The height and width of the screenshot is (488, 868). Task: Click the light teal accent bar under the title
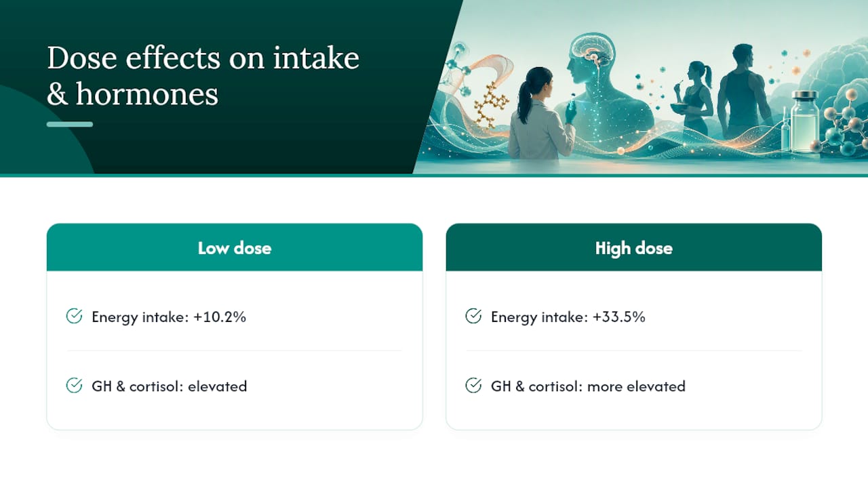click(x=70, y=124)
